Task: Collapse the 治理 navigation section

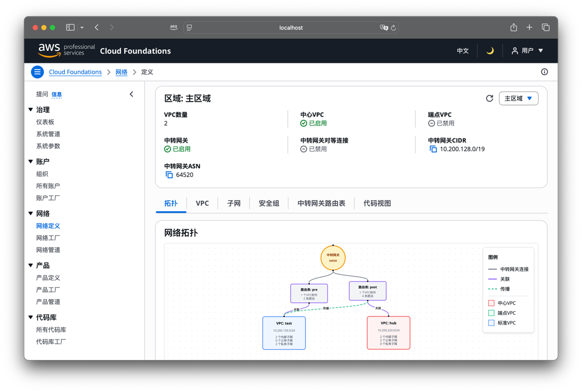Action: (31, 110)
